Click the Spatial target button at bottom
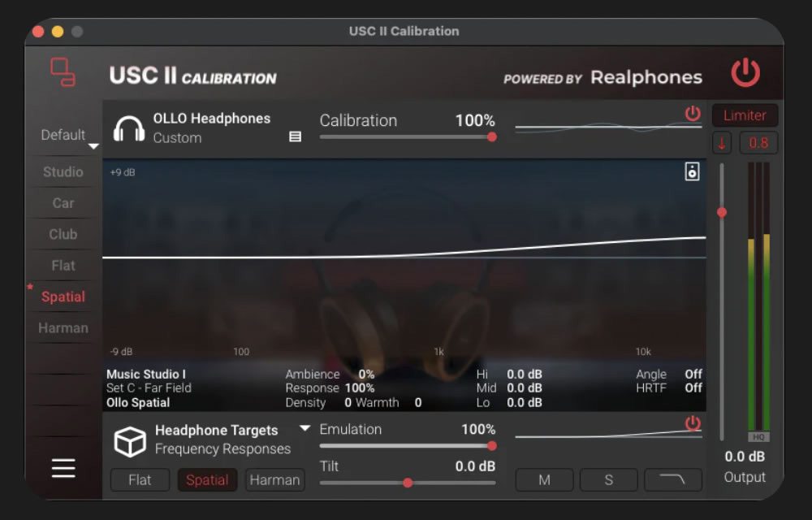Image resolution: width=812 pixels, height=520 pixels. tap(207, 480)
